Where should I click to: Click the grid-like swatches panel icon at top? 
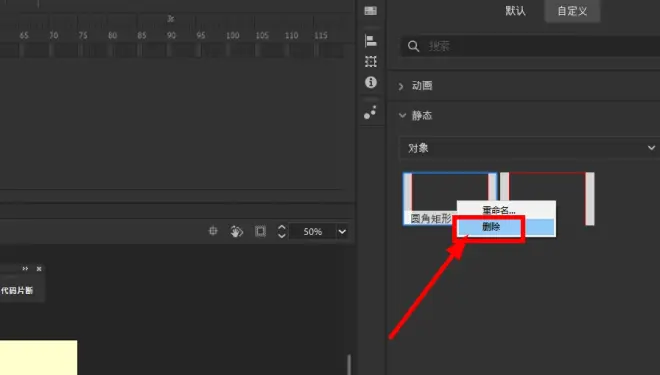(370, 11)
